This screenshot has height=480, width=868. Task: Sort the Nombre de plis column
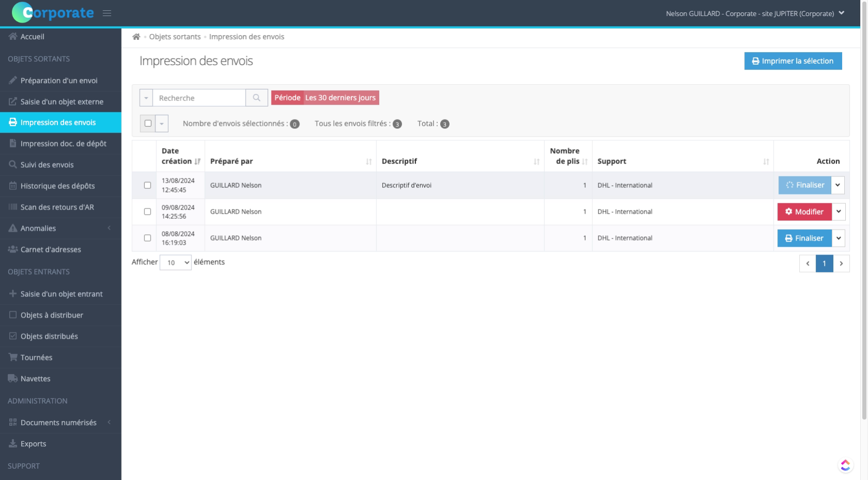pos(585,161)
